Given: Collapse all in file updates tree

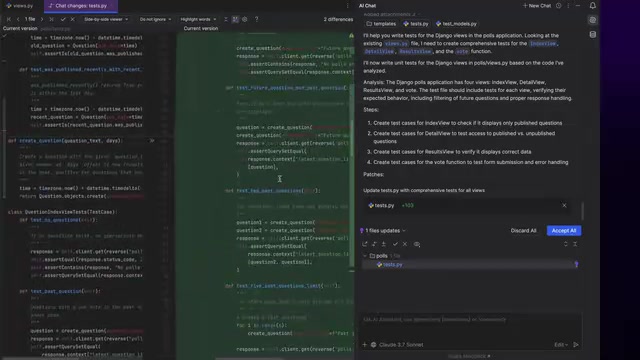Looking at the screenshot, I should click(x=575, y=244).
